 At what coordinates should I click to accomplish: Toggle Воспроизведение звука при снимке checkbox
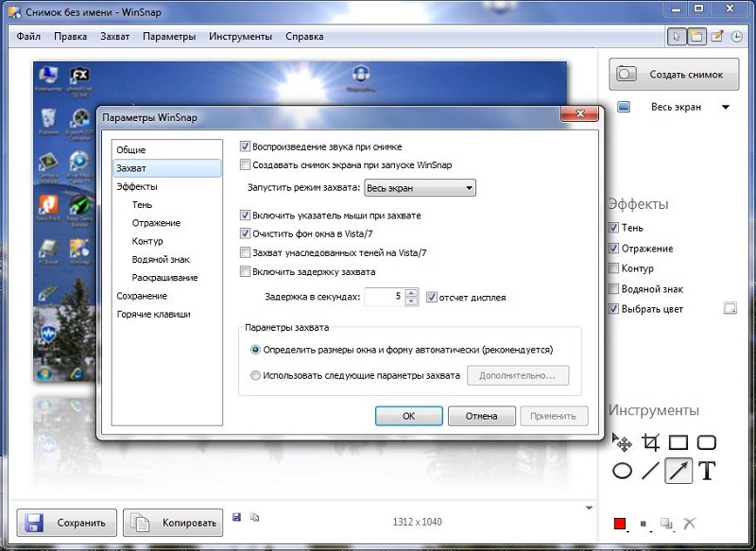pos(245,146)
